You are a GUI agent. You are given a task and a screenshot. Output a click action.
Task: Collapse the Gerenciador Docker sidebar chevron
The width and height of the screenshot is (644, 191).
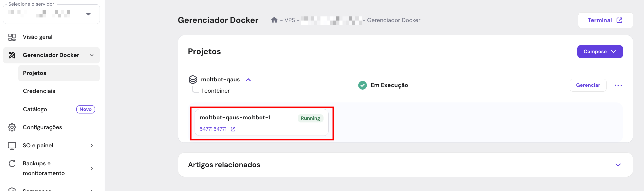(92, 55)
